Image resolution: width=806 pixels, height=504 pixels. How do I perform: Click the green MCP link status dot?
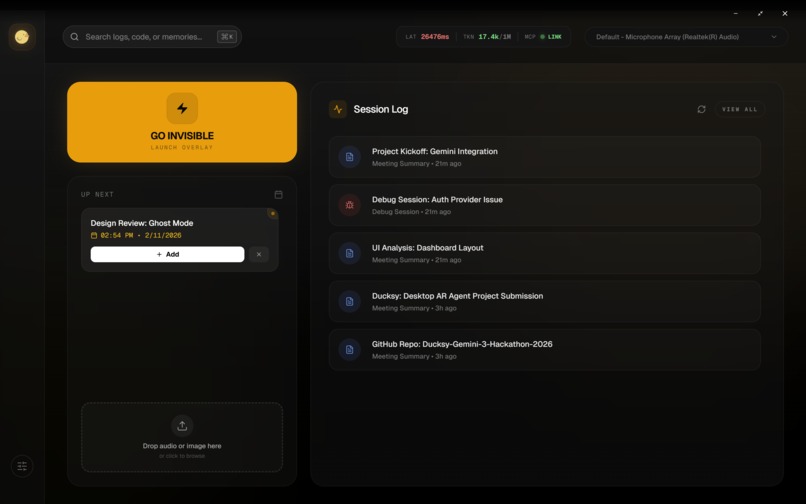coord(542,37)
